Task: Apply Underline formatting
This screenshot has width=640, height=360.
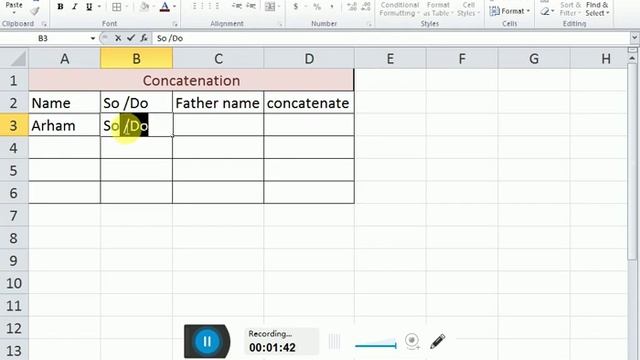Action: coord(89,7)
